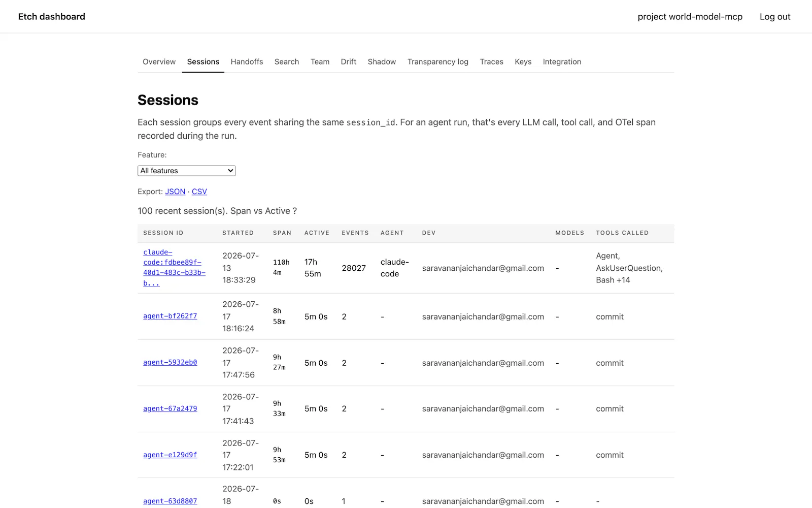This screenshot has height=508, width=812.
Task: Open the Overview tab
Action: [159, 61]
